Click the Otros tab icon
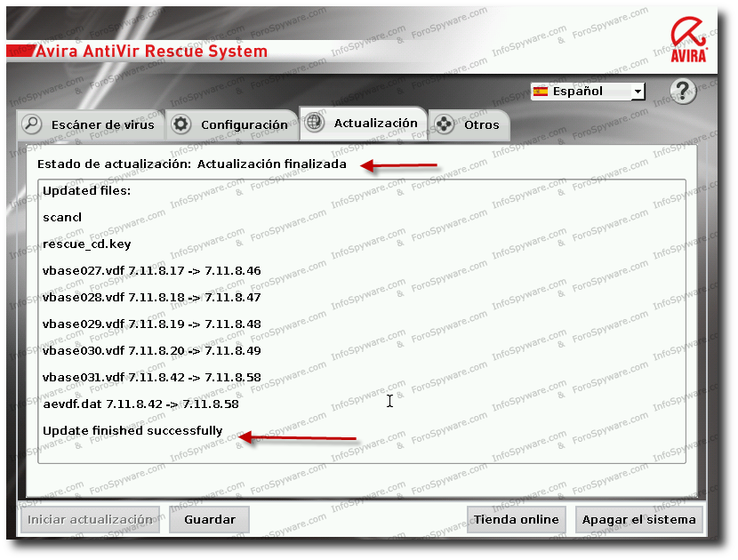The width and height of the screenshot is (738, 560). point(444,124)
